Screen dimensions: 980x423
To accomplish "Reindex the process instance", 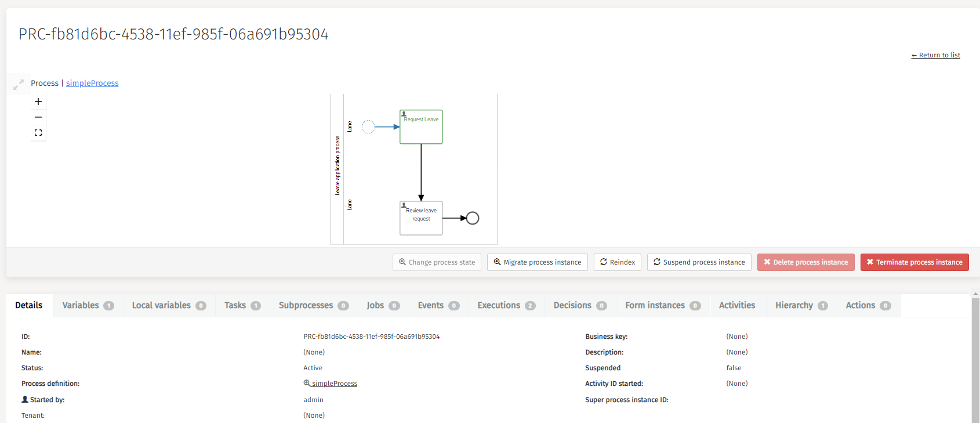I will click(618, 262).
